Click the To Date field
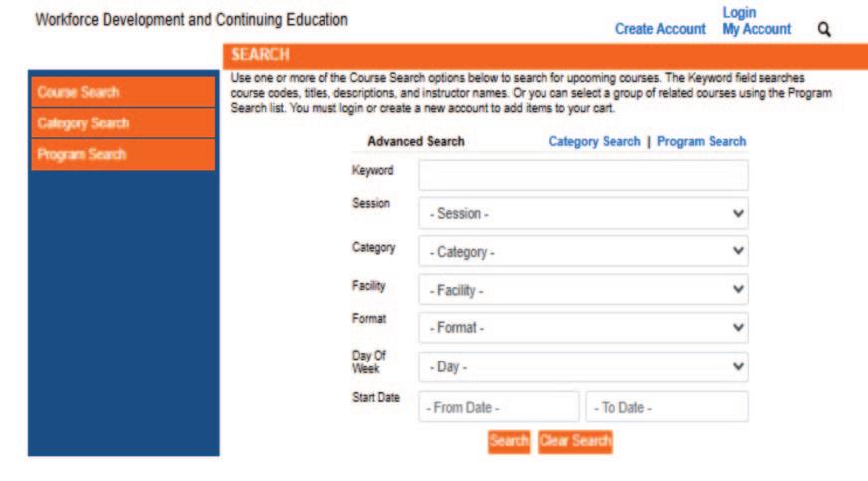Screen dimensions: 868x481 click(667, 407)
